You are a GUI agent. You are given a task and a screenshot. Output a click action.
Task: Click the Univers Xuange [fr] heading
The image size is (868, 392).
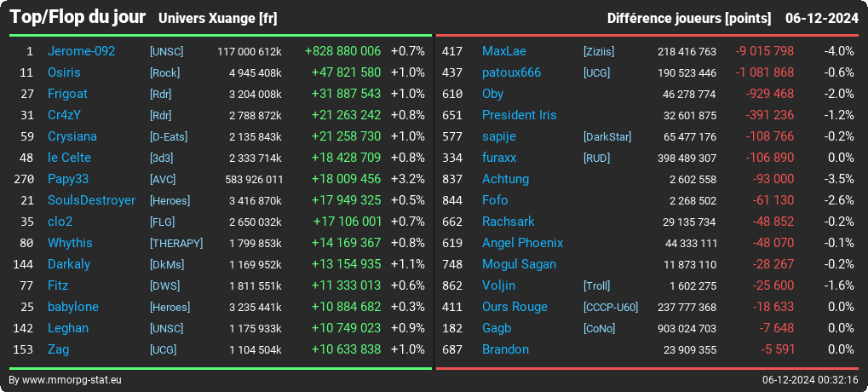tap(217, 19)
